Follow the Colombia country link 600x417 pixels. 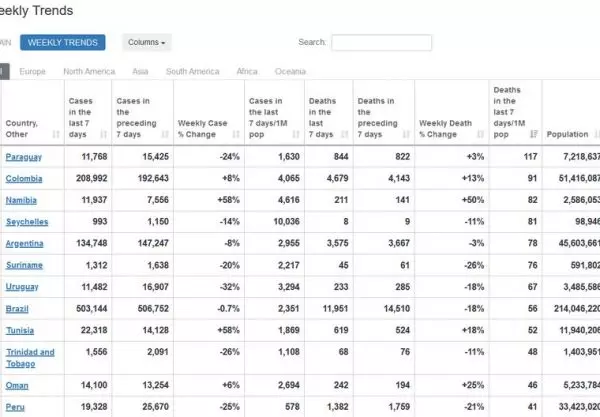[x=24, y=179]
